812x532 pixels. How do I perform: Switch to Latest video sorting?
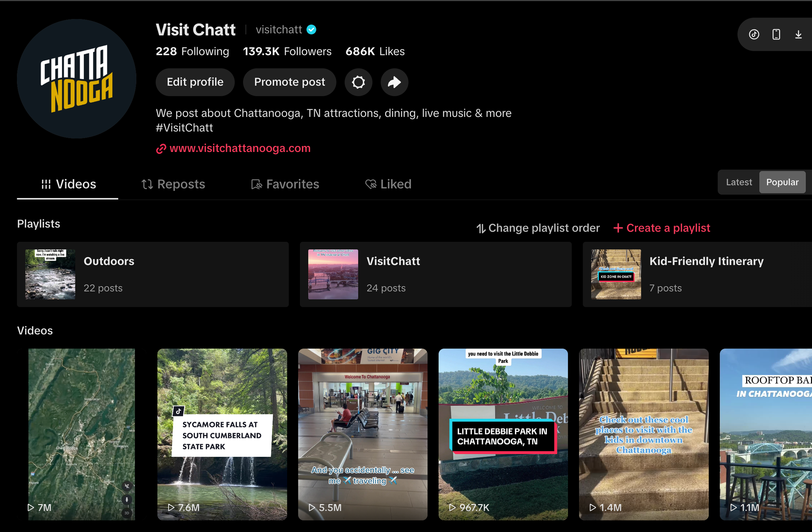click(739, 182)
